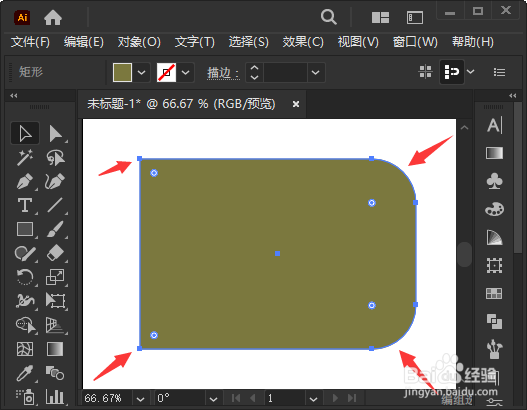Viewport: 527px width, 410px height.
Task: Open the 视图(V) menu
Action: (x=358, y=42)
